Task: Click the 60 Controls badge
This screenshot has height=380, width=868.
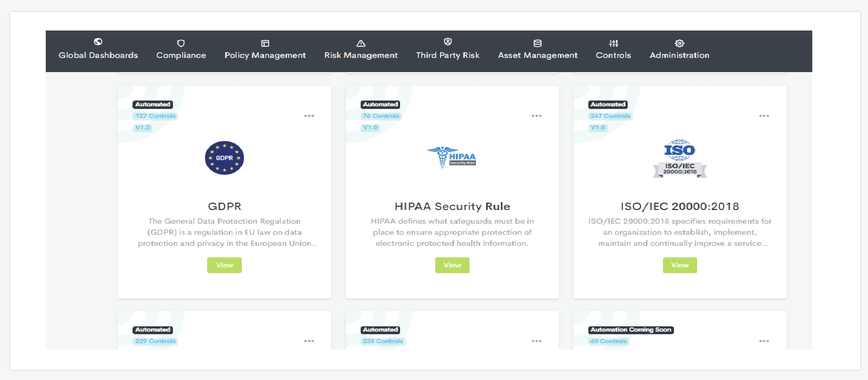Action: tap(609, 342)
